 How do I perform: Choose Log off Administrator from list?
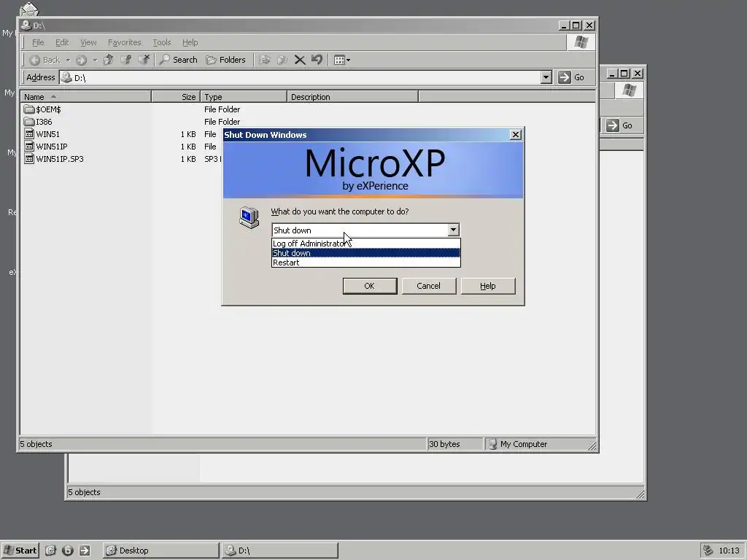click(x=366, y=244)
